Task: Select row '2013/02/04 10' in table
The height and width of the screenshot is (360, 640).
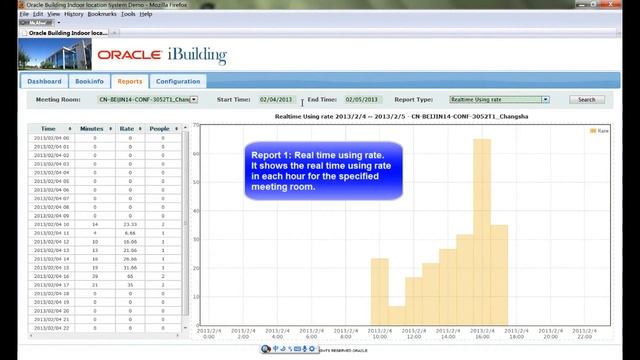Action: 104,224
